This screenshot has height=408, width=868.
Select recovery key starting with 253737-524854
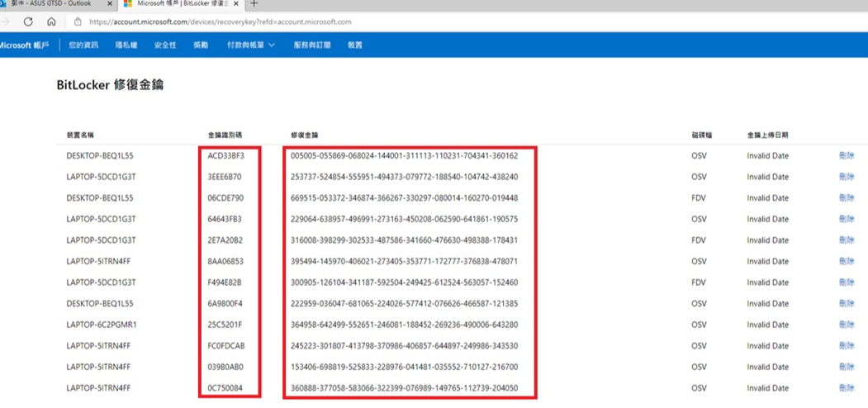click(404, 177)
